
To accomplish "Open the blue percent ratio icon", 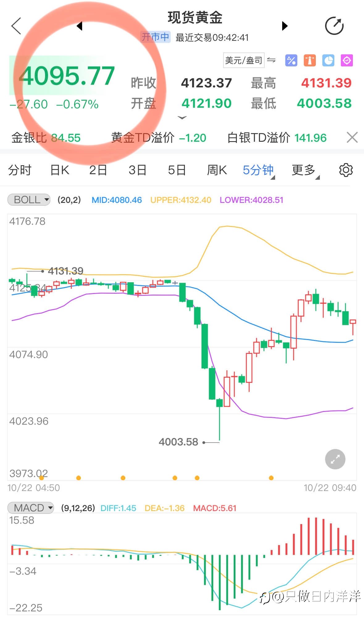I will point(291,61).
